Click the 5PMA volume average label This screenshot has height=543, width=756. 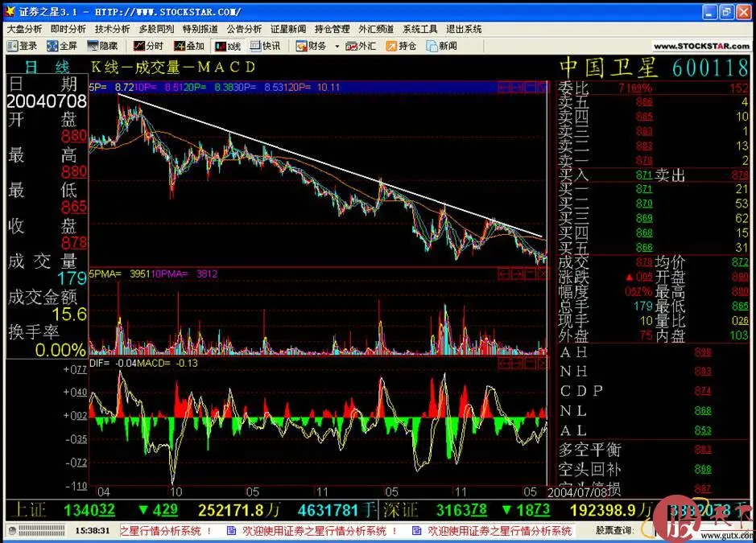105,274
